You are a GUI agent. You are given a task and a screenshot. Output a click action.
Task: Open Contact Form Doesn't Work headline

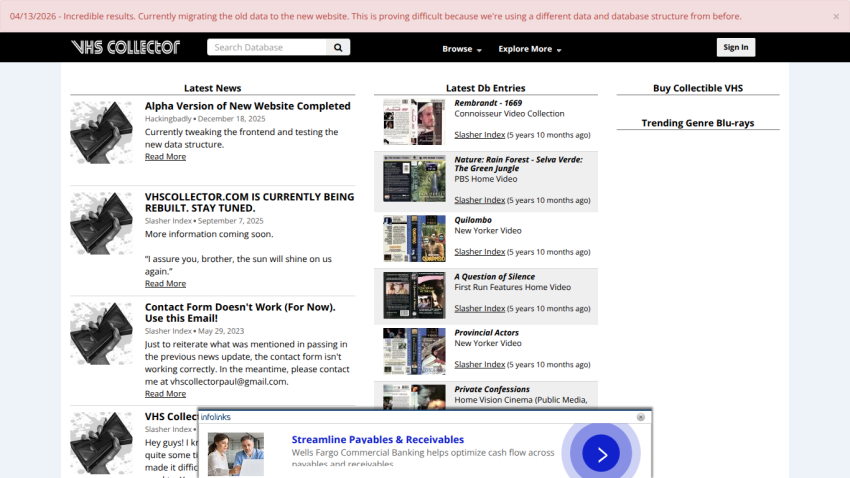(x=240, y=313)
